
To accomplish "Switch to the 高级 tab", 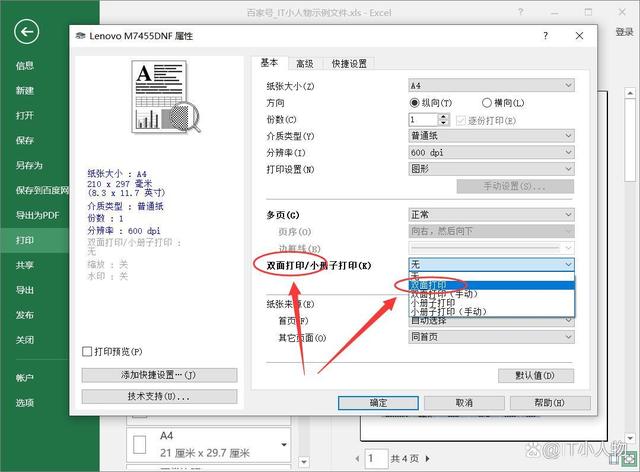I will click(304, 63).
